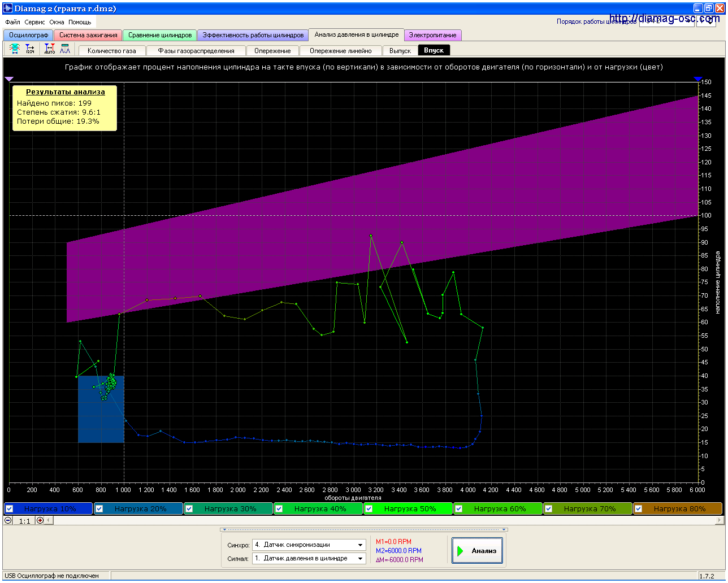Click the Diamag app icon in title bar
The height and width of the screenshot is (583, 728).
click(x=8, y=8)
